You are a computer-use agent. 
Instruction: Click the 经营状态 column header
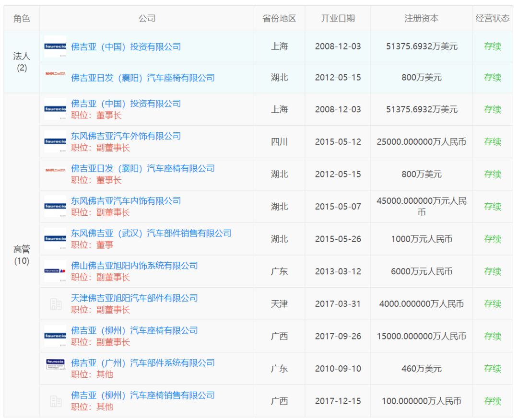492,18
